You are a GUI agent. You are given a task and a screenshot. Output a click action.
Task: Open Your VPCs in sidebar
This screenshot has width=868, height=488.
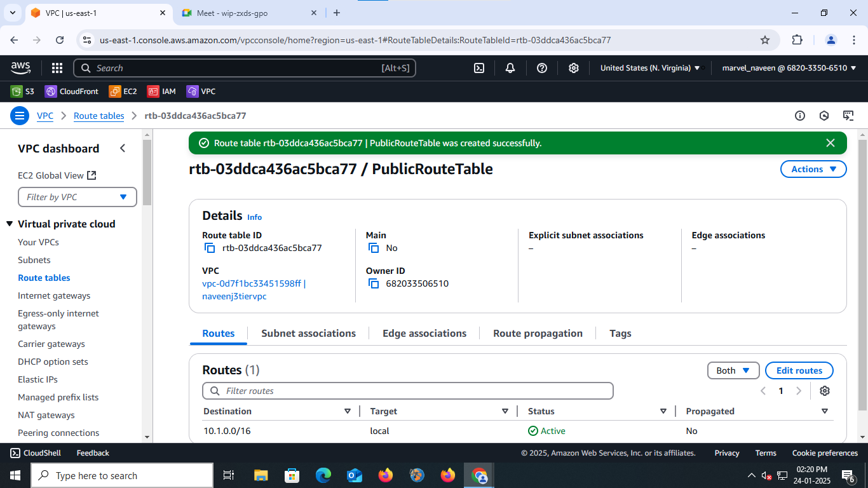click(38, 242)
